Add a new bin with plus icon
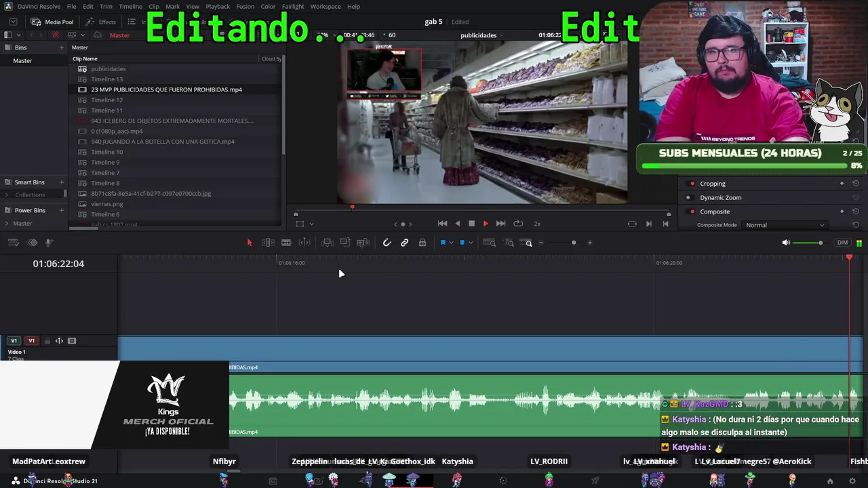The image size is (868, 488). point(61,47)
